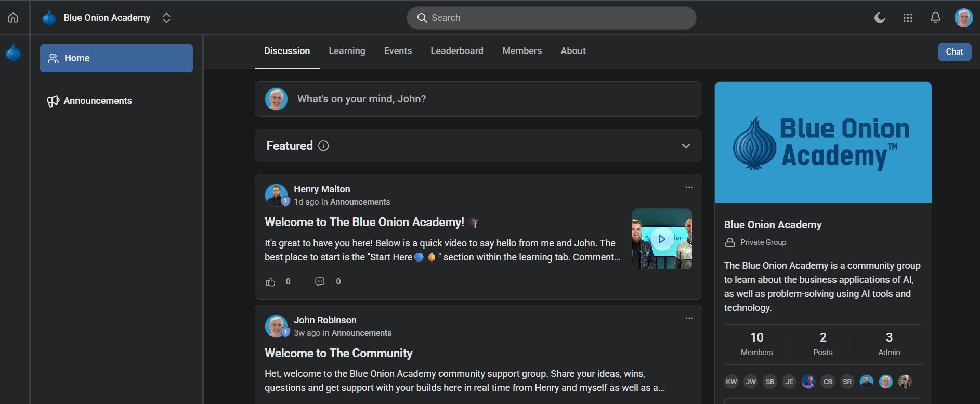This screenshot has height=404, width=980.
Task: Open options menu on Henry Malton's post
Action: [x=689, y=187]
